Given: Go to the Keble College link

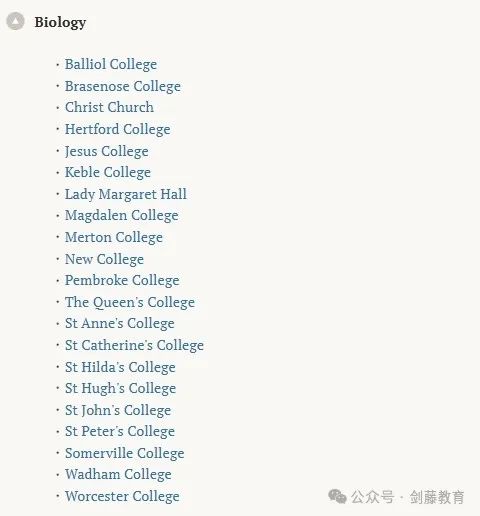Looking at the screenshot, I should (108, 173).
